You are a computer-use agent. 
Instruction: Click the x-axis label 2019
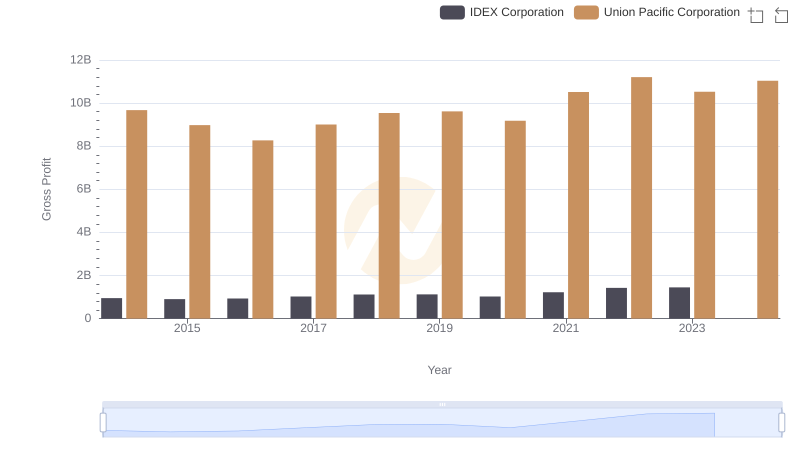440,328
